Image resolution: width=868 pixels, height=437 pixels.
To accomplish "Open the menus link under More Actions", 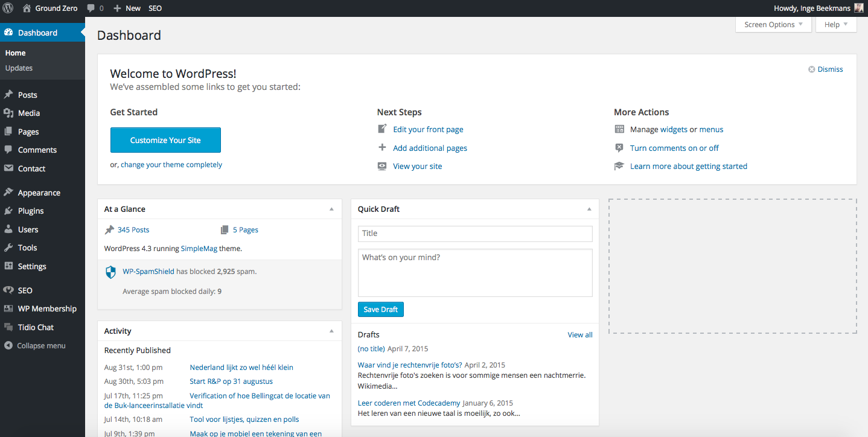I will click(711, 129).
